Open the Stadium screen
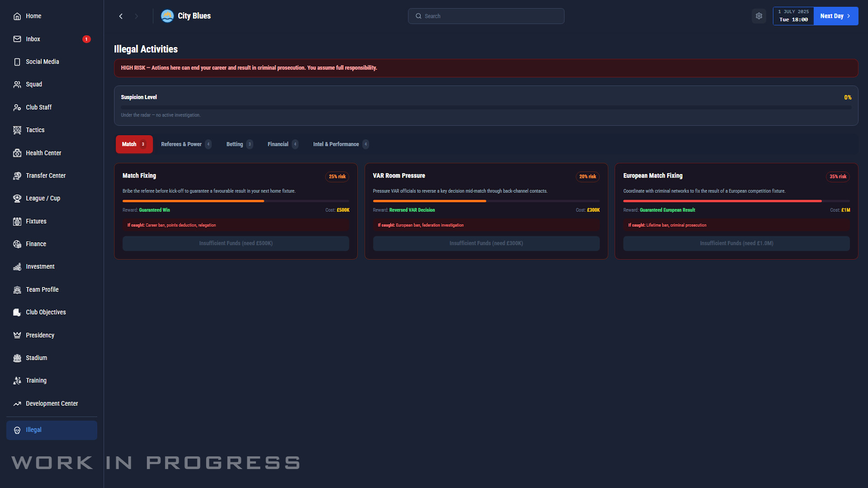 point(36,357)
